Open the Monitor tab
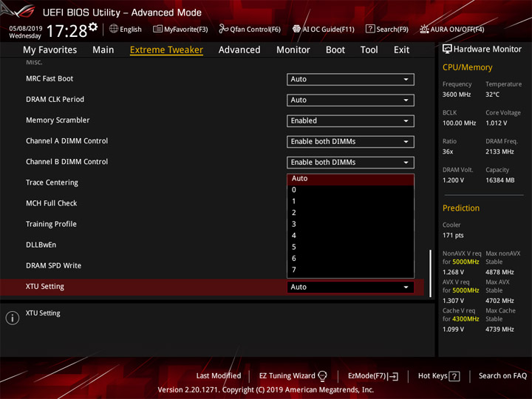 [x=293, y=50]
